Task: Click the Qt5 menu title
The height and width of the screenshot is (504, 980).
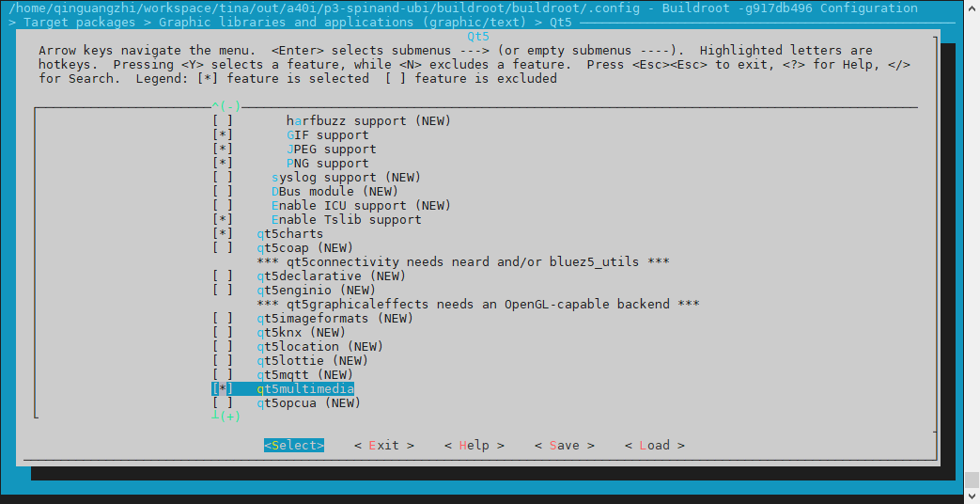Action: pos(478,37)
